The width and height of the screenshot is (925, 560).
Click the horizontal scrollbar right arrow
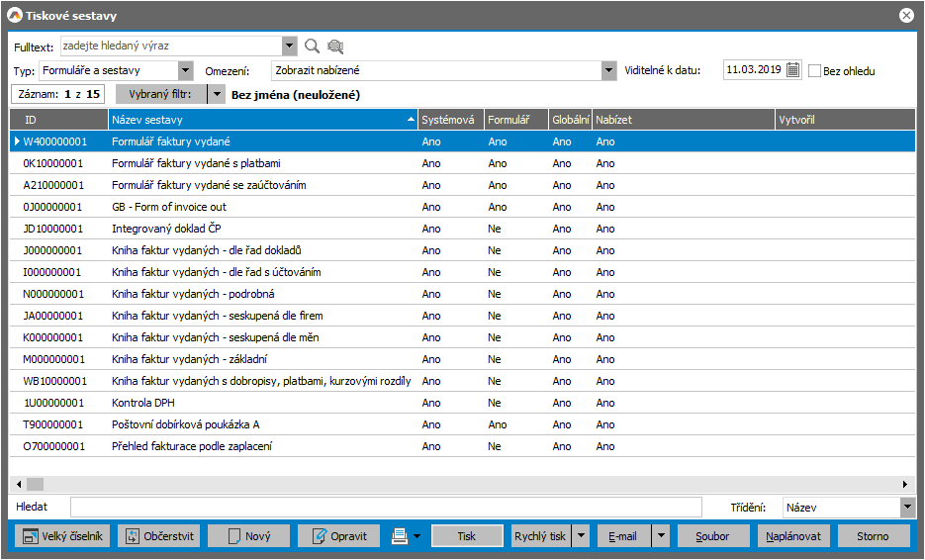point(904,484)
